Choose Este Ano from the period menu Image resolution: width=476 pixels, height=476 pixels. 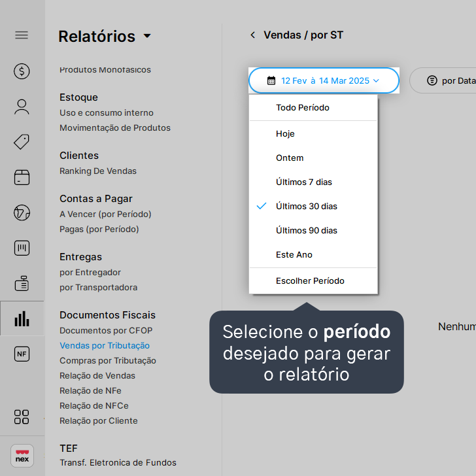(x=313, y=255)
